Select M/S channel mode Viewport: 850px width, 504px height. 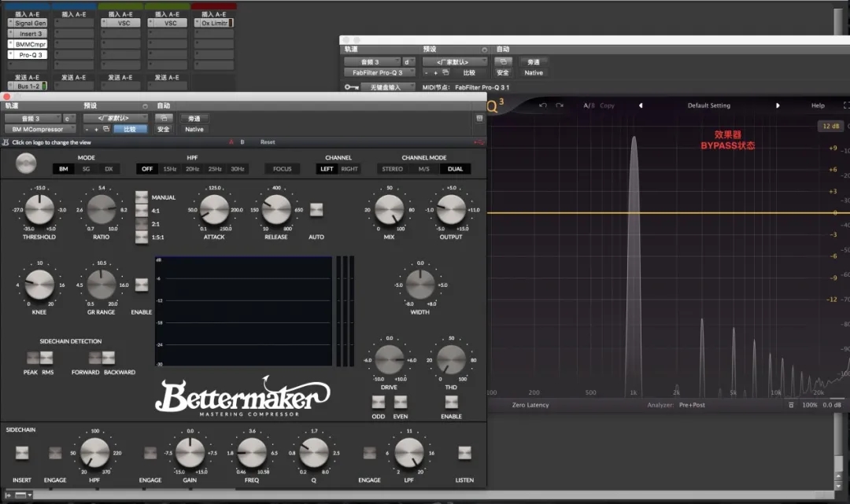pyautogui.click(x=424, y=169)
